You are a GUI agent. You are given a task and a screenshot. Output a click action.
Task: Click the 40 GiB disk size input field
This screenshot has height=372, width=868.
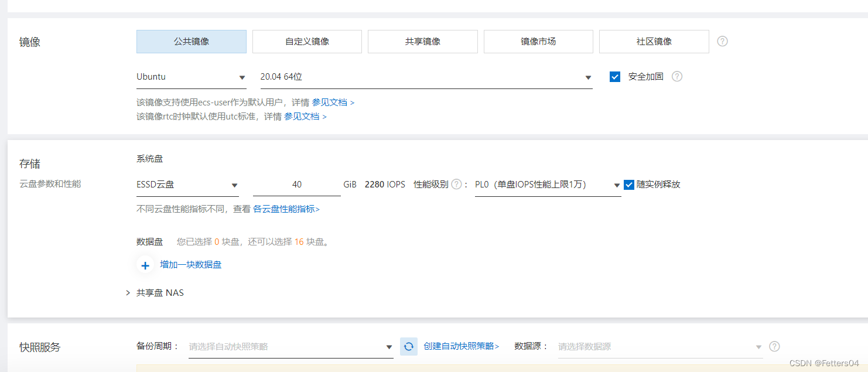click(x=297, y=183)
